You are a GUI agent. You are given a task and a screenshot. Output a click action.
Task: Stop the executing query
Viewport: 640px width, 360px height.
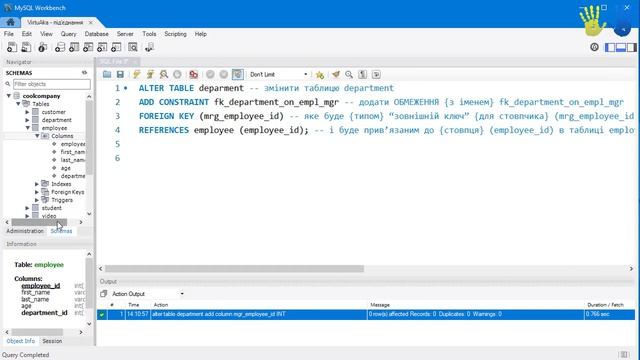click(x=177, y=74)
